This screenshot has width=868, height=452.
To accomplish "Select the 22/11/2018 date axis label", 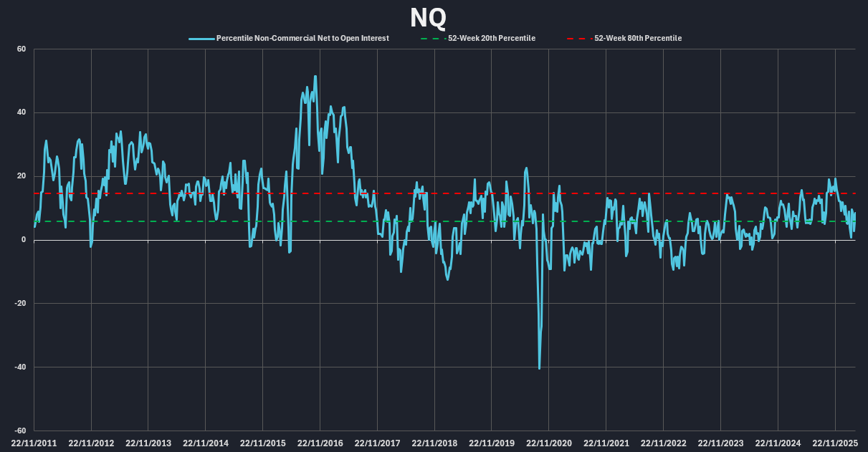I will pyautogui.click(x=434, y=443).
